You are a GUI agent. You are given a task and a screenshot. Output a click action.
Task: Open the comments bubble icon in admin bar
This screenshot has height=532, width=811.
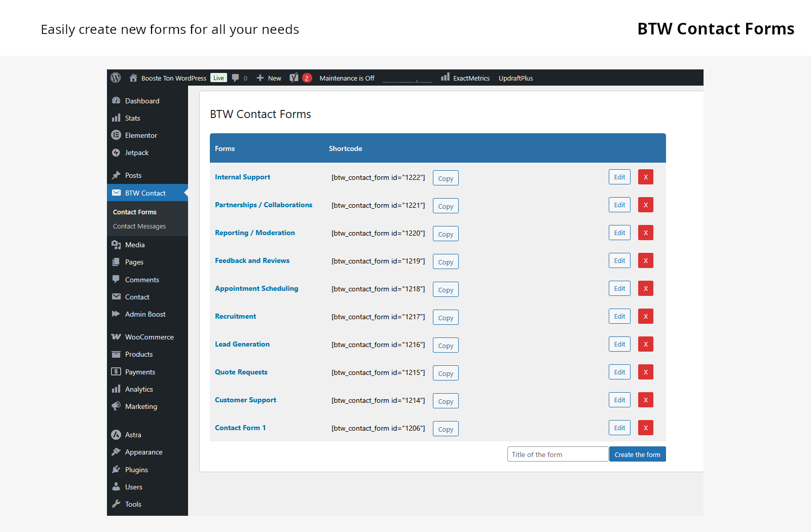point(236,78)
